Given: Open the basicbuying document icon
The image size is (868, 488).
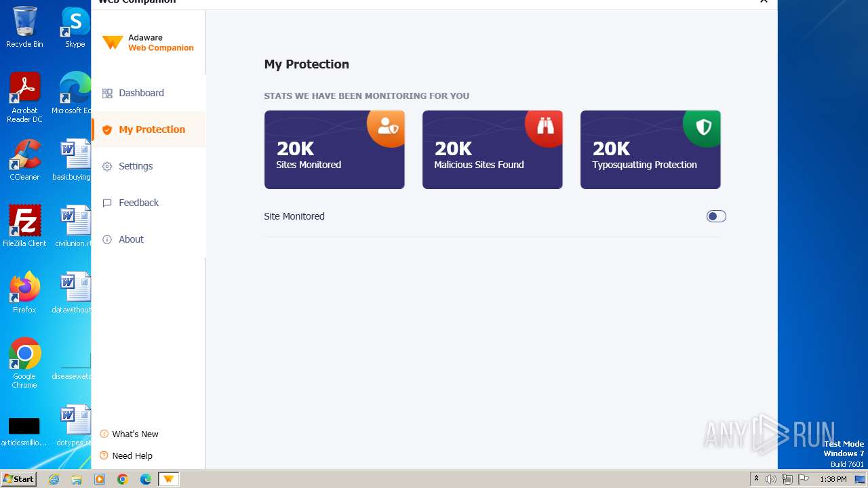Looking at the screenshot, I should pyautogui.click(x=73, y=160).
